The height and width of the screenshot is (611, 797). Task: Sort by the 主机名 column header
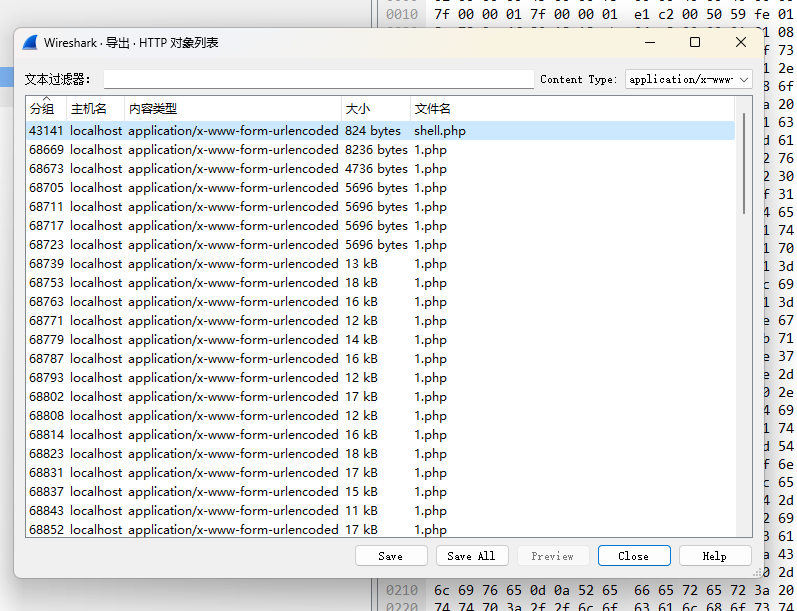pyautogui.click(x=96, y=108)
